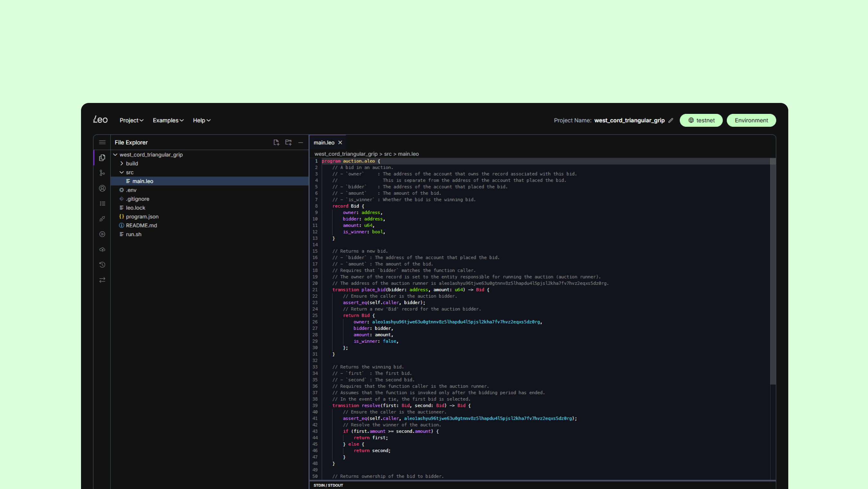Open the account profile sidebar icon
Image resolution: width=868 pixels, height=489 pixels.
tap(102, 188)
